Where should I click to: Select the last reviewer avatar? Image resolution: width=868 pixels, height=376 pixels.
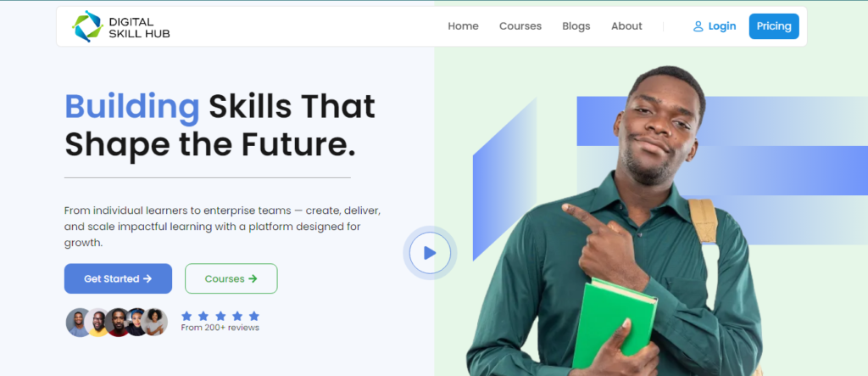[156, 323]
